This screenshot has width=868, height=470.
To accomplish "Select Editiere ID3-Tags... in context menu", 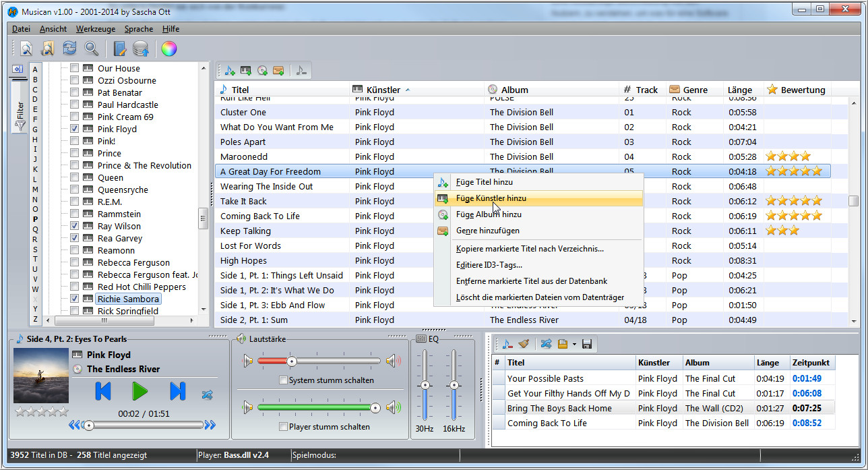I will (x=538, y=265).
